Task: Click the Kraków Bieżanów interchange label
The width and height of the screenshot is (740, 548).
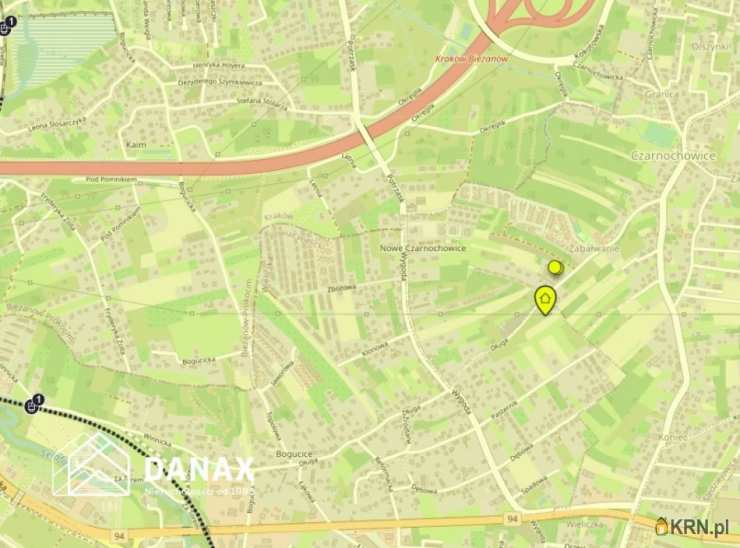Action: click(471, 59)
